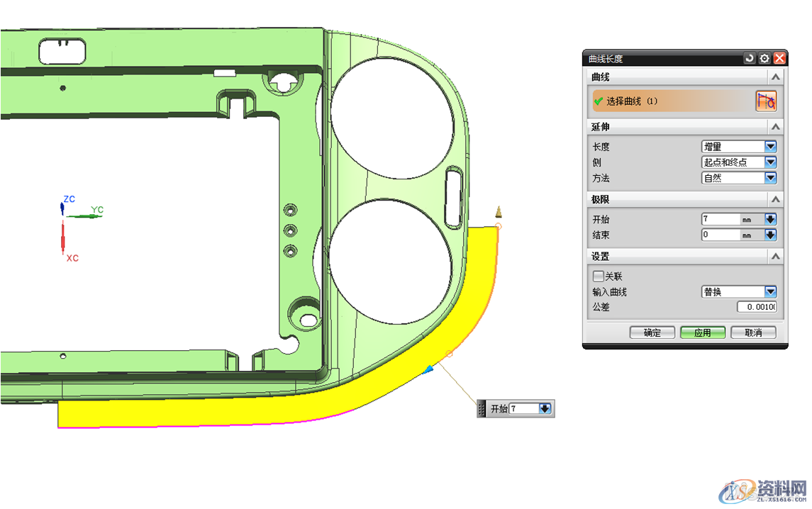
Task: Click the 应用 button
Action: point(703,332)
